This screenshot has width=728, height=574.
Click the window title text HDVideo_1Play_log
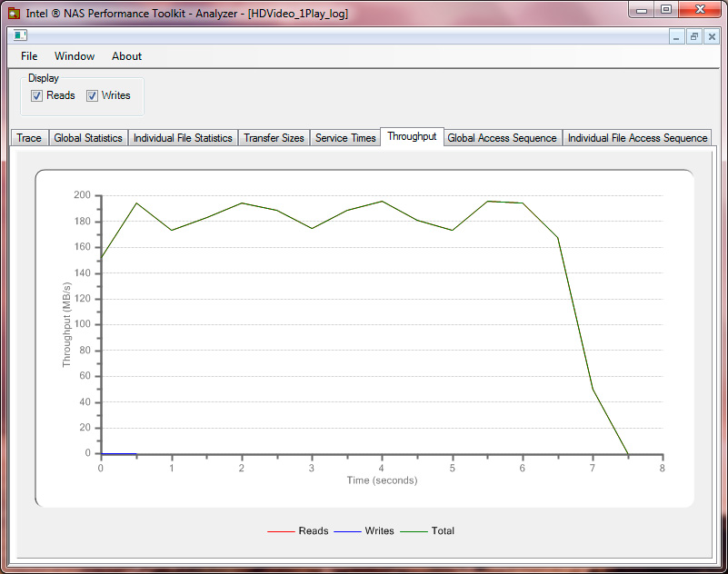click(x=297, y=14)
